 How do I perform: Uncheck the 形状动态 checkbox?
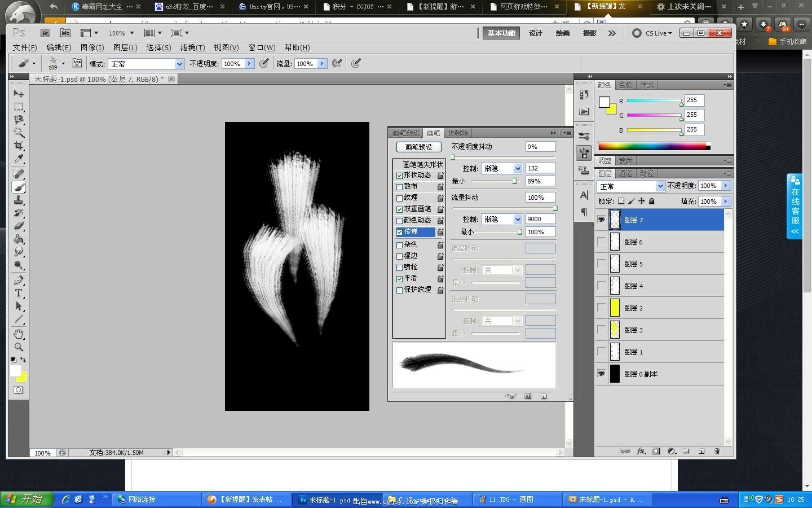click(400, 176)
